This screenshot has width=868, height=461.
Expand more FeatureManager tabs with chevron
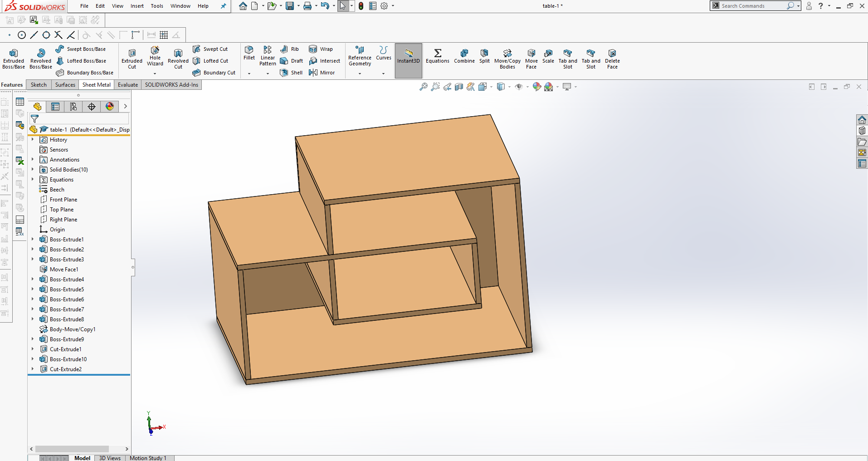coord(126,106)
